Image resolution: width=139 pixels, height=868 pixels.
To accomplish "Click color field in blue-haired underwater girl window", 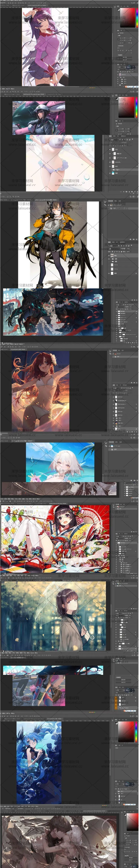I will pyautogui.click(x=126, y=732).
